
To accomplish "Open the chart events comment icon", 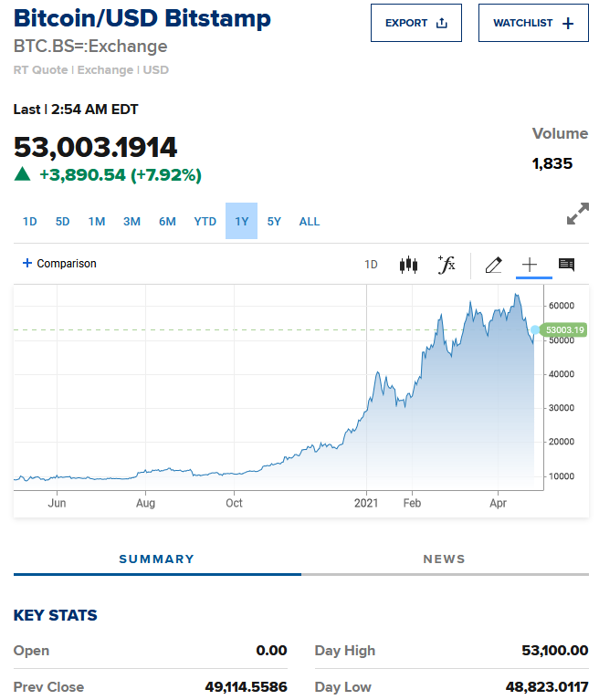I will tap(566, 265).
